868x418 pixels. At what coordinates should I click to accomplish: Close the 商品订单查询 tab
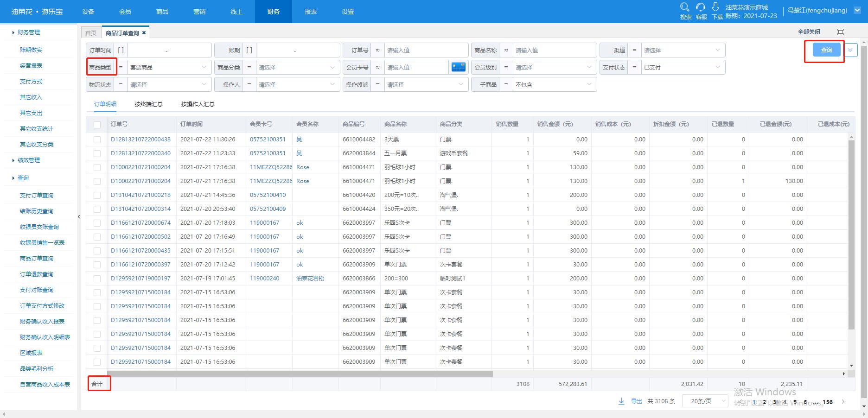tap(144, 33)
